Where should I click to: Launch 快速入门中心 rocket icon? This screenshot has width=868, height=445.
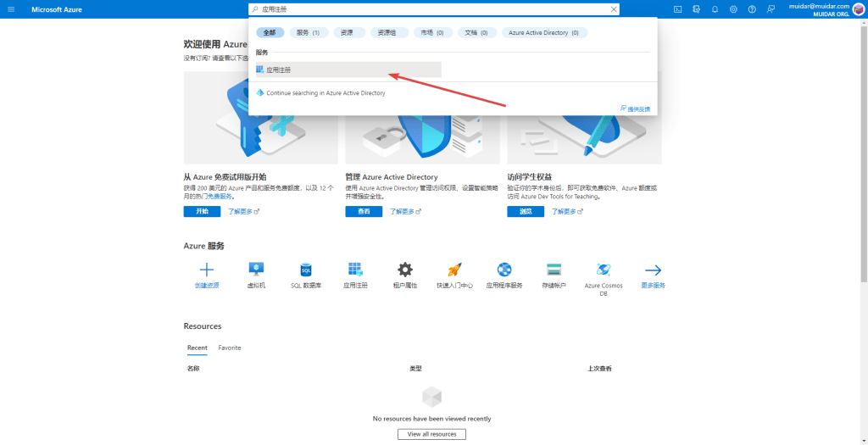pos(454,270)
